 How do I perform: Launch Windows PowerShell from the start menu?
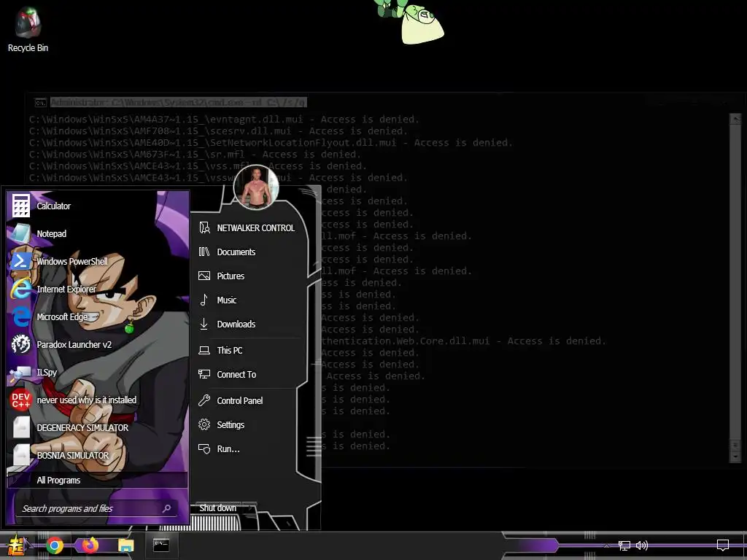click(x=98, y=261)
